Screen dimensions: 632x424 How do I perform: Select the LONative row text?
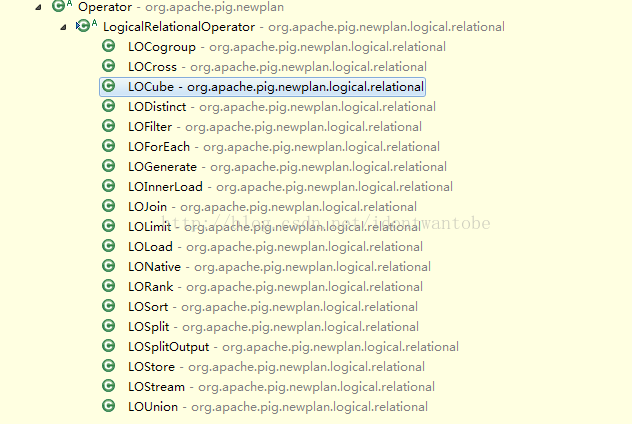pyautogui.click(x=279, y=267)
